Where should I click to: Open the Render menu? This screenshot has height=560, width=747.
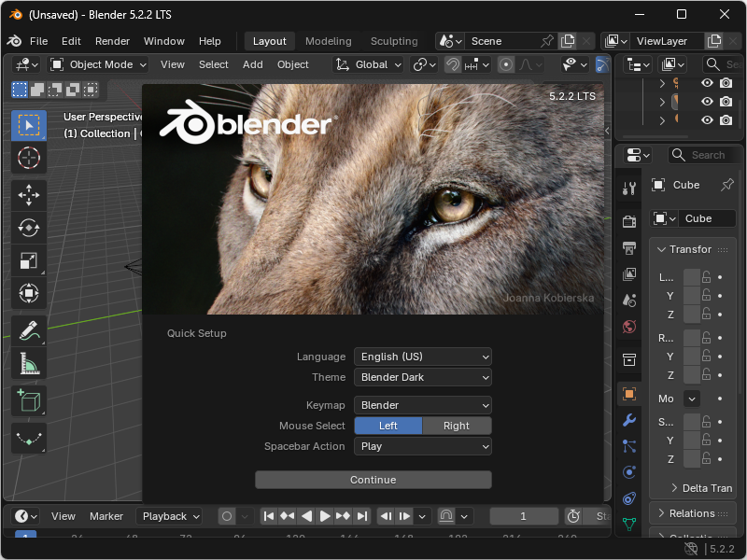pyautogui.click(x=112, y=41)
